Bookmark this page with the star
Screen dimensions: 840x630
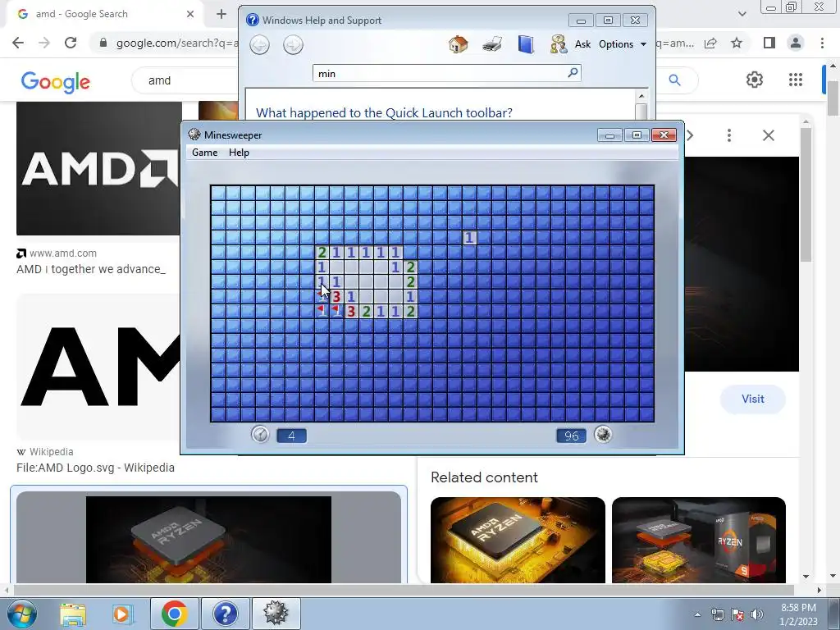(737, 43)
